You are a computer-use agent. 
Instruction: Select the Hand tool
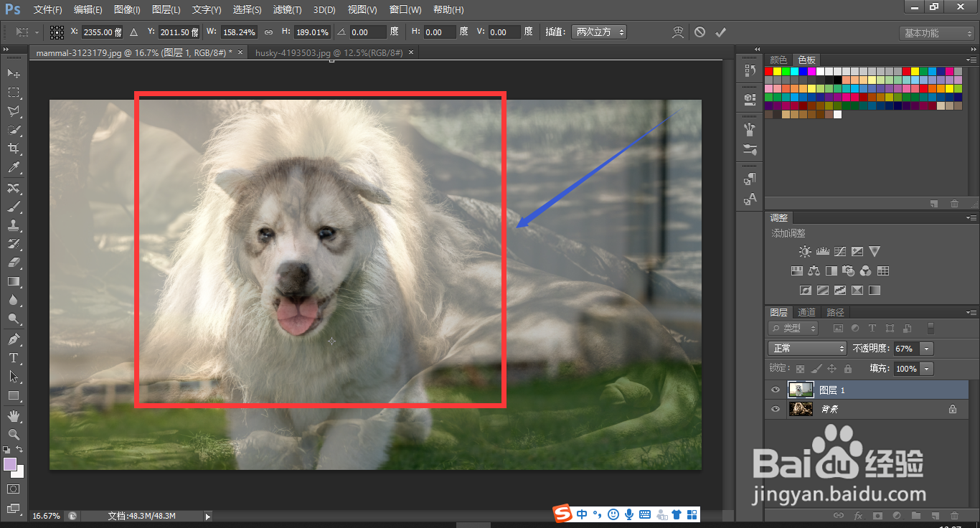[x=13, y=415]
